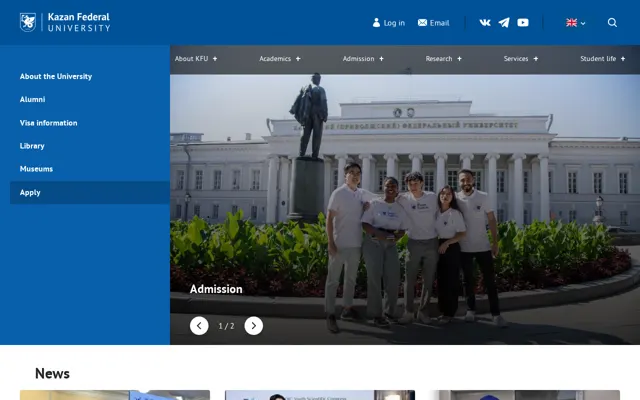640x400 pixels.
Task: Open the middle news card thumbnail
Action: point(320,395)
